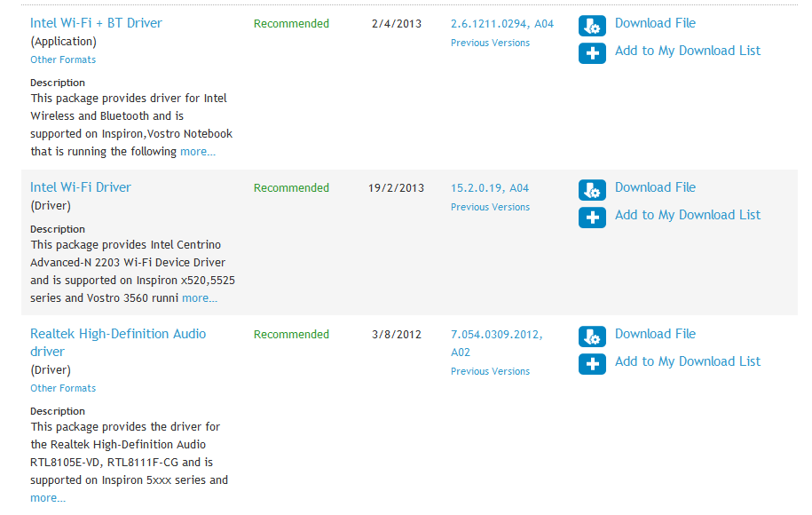
Task: Open version link 15.2.0.19, A04
Action: click(x=489, y=188)
